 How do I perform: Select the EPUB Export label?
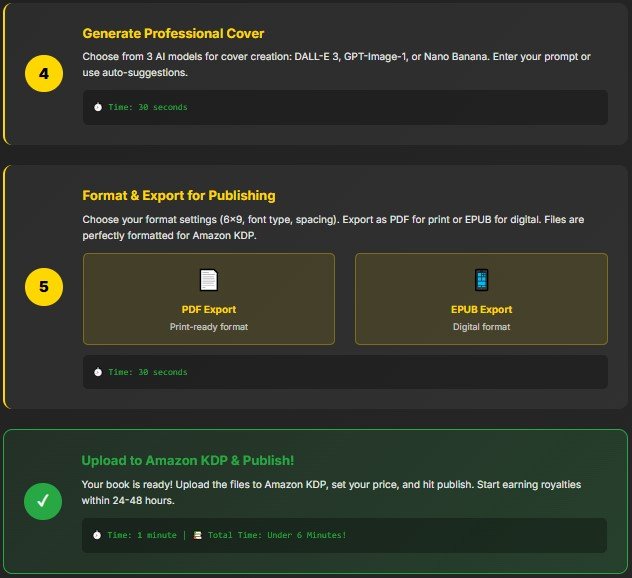[x=481, y=309]
